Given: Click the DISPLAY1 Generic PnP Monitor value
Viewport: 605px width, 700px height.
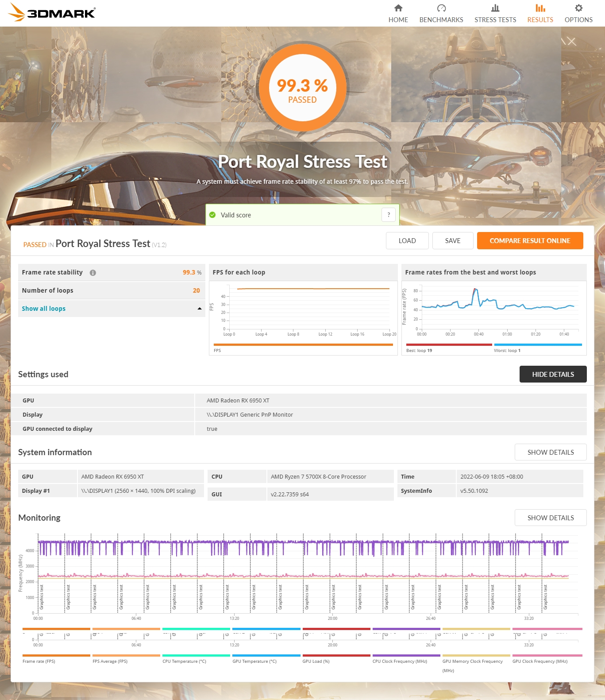Looking at the screenshot, I should point(250,414).
